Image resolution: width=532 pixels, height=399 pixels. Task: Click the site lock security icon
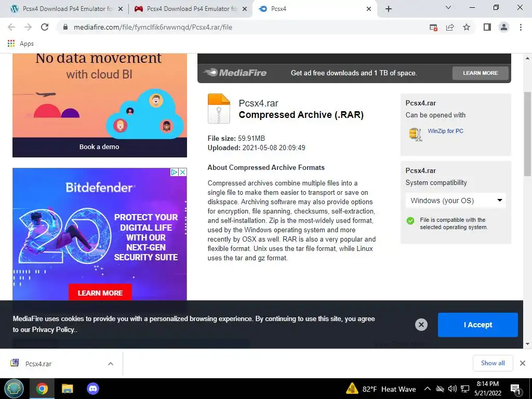click(65, 27)
